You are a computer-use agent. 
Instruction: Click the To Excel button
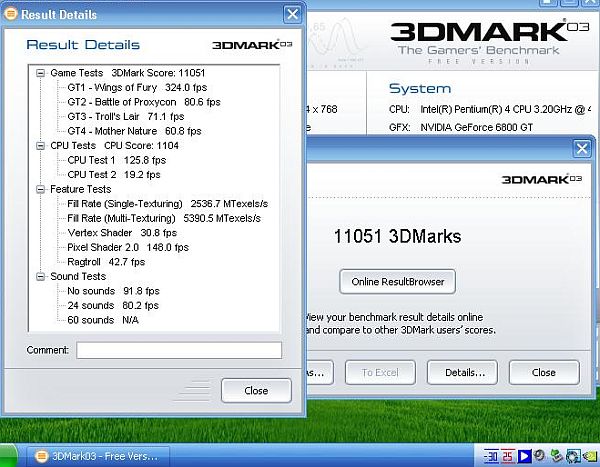coord(380,372)
